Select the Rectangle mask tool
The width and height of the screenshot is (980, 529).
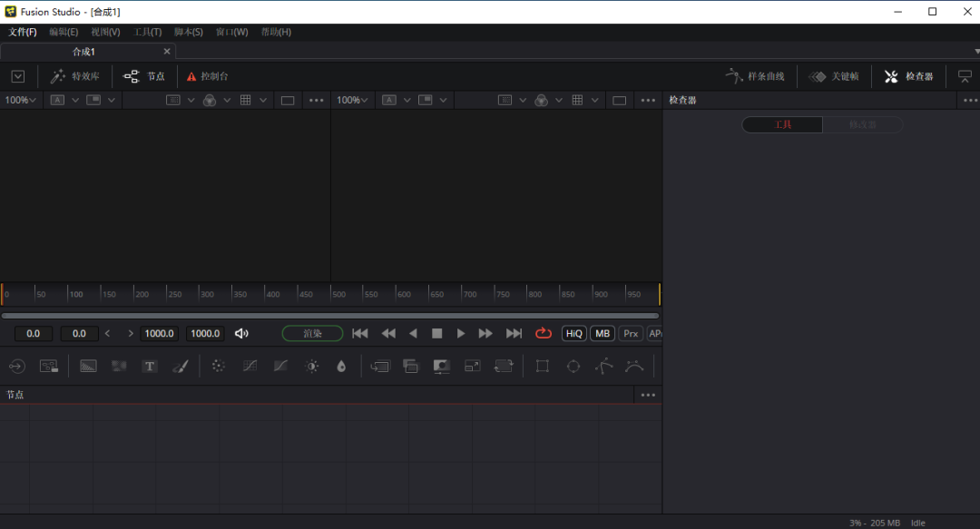543,367
